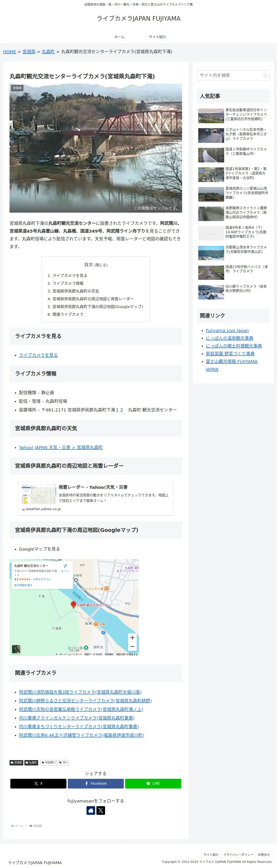This screenshot has height=868, width=277.
Task: Open 家庭菜園 野菜づくり事典 link
Action: point(230,354)
